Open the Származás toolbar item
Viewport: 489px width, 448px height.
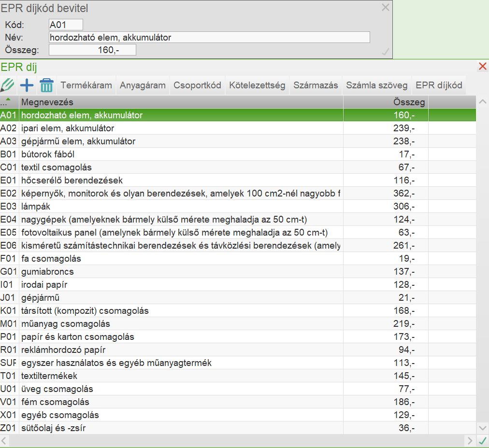coord(316,85)
